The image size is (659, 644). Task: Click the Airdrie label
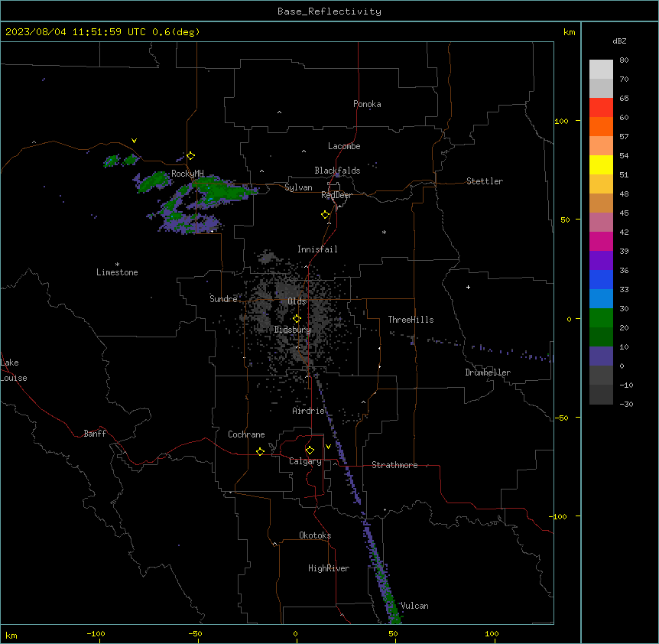tap(309, 411)
